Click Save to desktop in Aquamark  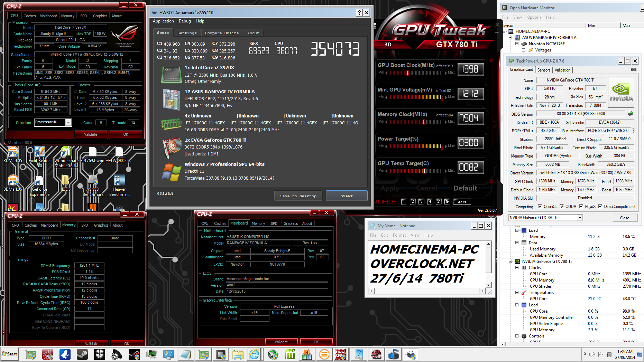pos(298,196)
